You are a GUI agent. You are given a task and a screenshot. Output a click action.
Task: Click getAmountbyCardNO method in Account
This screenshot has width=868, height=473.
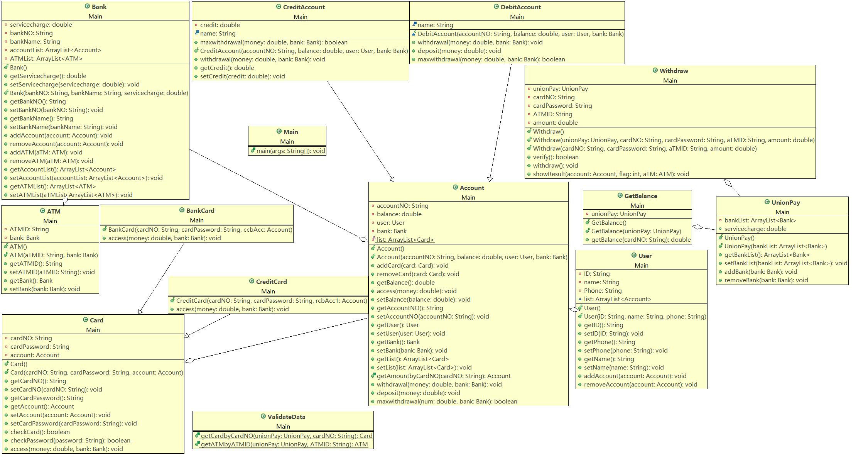pos(443,376)
